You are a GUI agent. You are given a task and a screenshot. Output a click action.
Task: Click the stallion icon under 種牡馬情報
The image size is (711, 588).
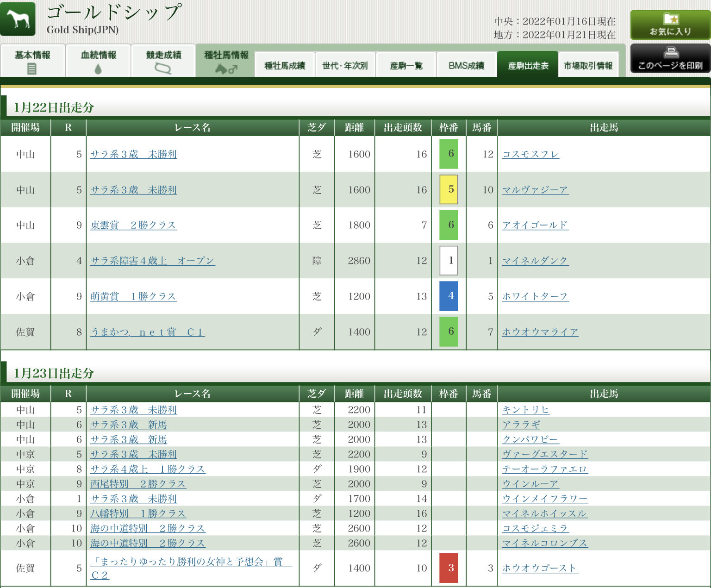(x=226, y=69)
